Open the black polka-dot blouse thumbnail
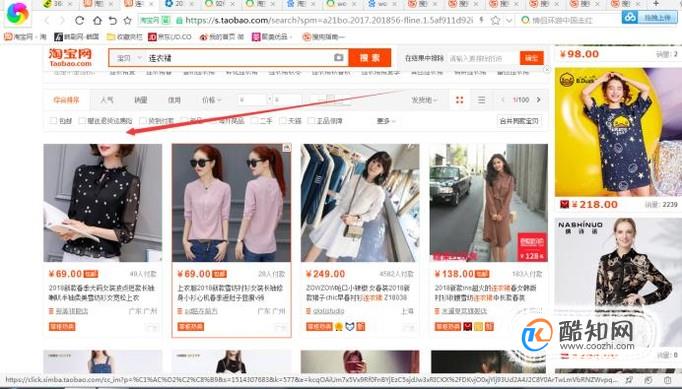This screenshot has height=389, width=682. (x=103, y=203)
